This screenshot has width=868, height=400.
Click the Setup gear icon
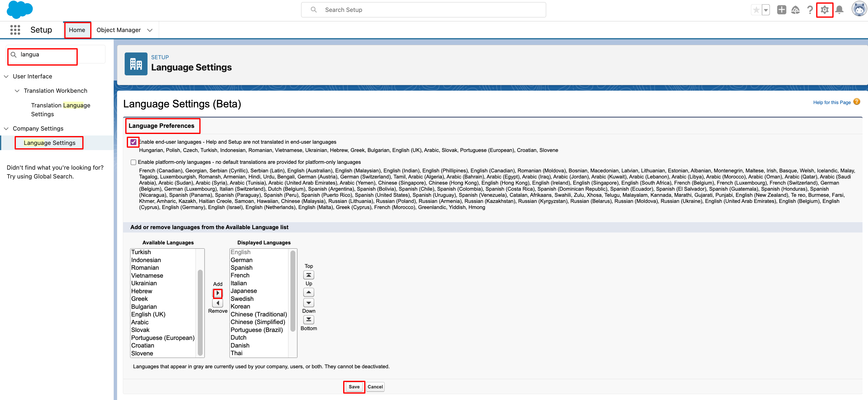click(824, 10)
